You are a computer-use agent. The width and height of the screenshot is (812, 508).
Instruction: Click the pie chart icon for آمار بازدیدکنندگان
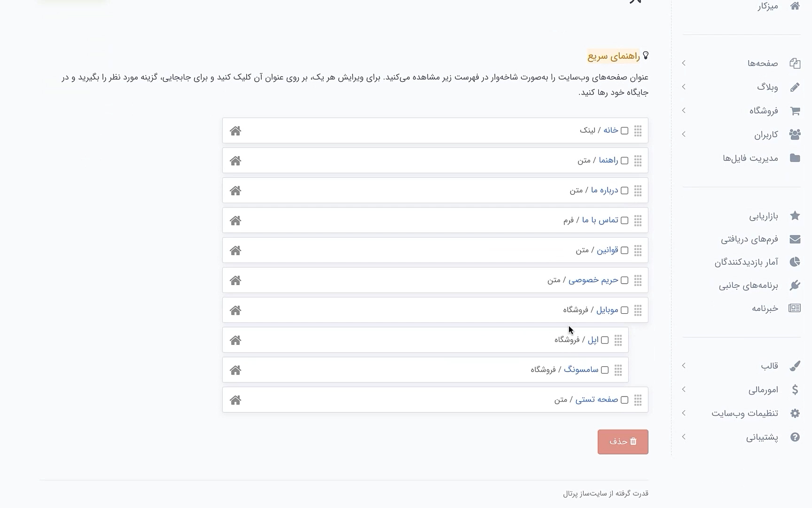coord(795,262)
